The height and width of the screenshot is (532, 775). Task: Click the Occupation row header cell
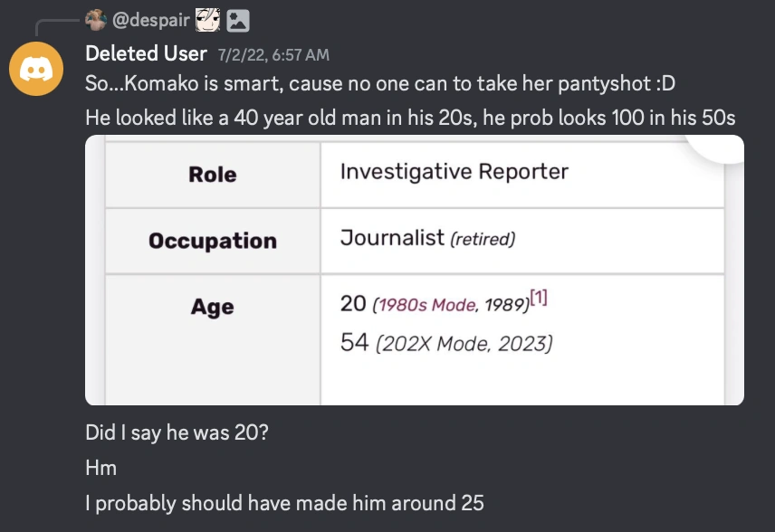point(212,241)
